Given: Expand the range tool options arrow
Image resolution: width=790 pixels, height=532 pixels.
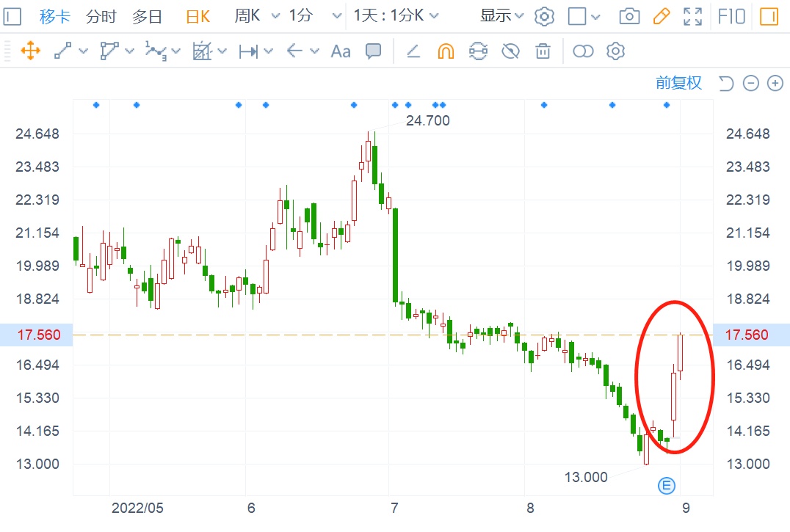Looking at the screenshot, I should 269,51.
